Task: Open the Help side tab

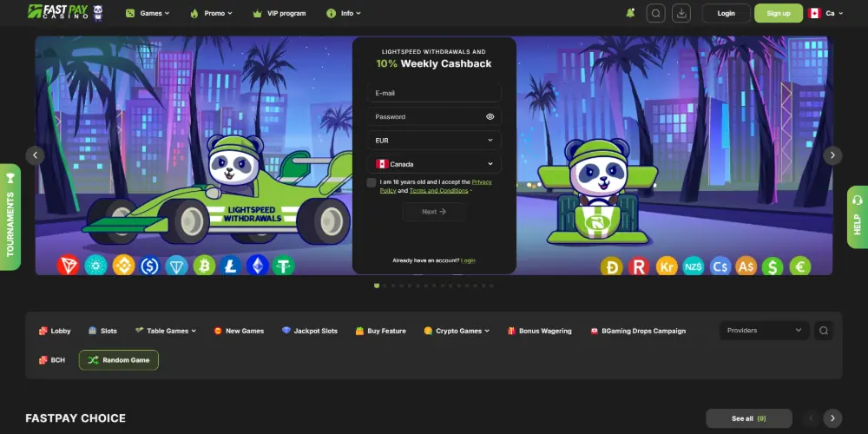Action: tap(858, 217)
